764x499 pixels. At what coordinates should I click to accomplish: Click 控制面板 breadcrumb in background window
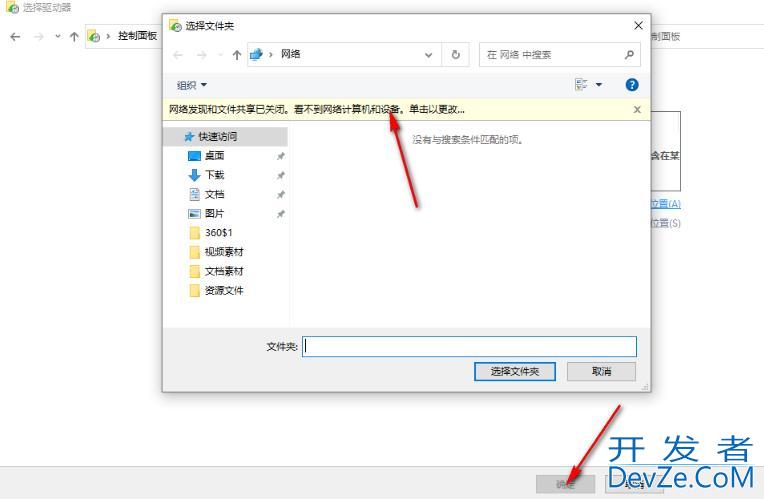click(x=137, y=36)
